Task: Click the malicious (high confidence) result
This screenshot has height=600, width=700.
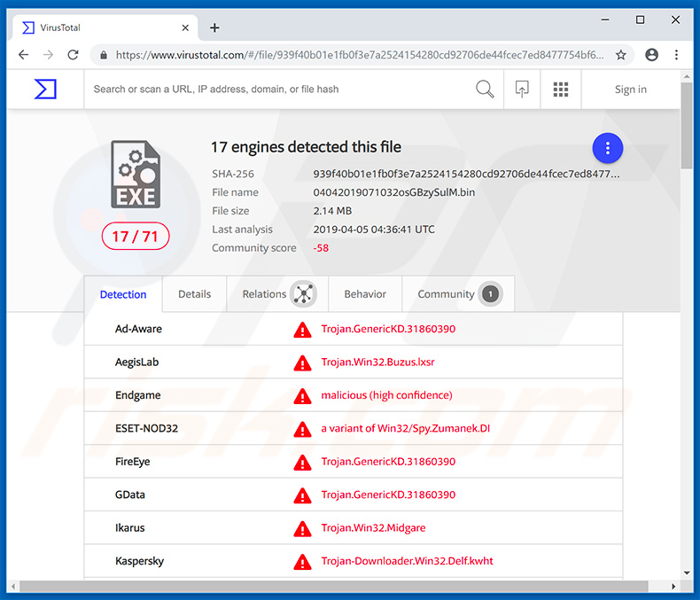Action: (x=386, y=395)
